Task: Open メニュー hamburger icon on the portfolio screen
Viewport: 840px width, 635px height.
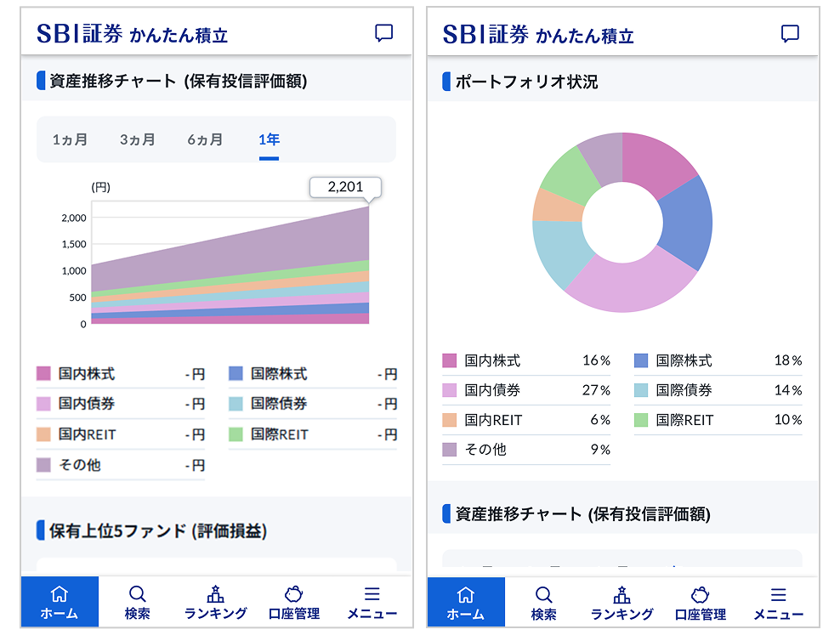Action: (x=778, y=603)
